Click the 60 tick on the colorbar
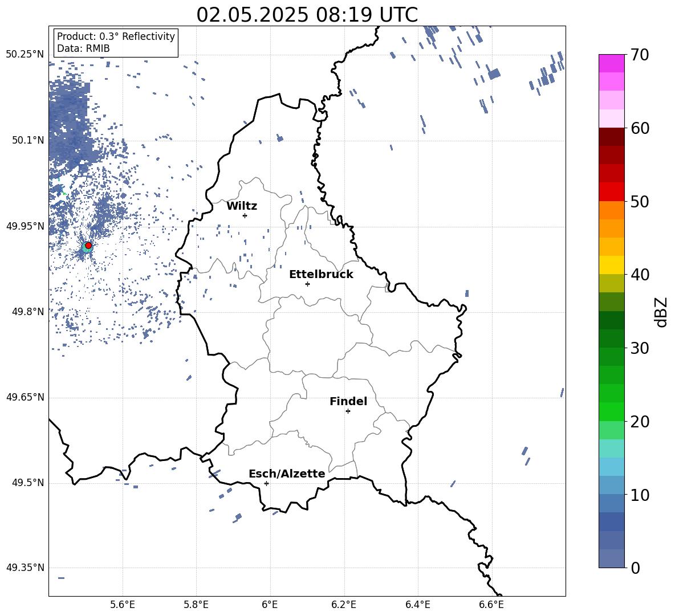The height and width of the screenshot is (616, 675). [639, 128]
